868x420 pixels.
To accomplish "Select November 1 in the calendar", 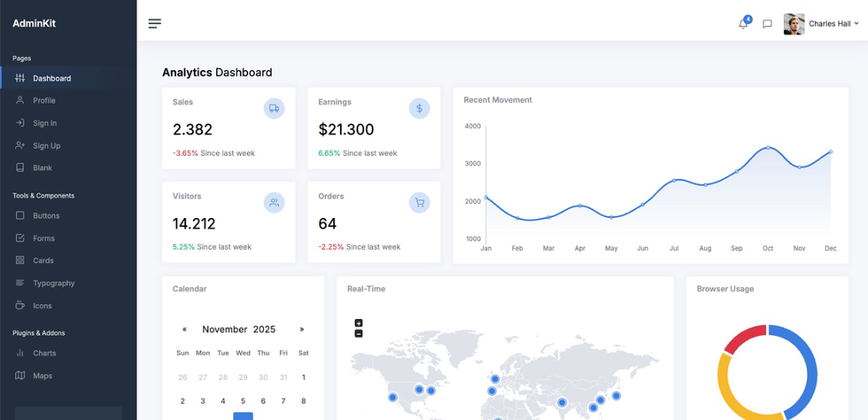I will point(303,377).
